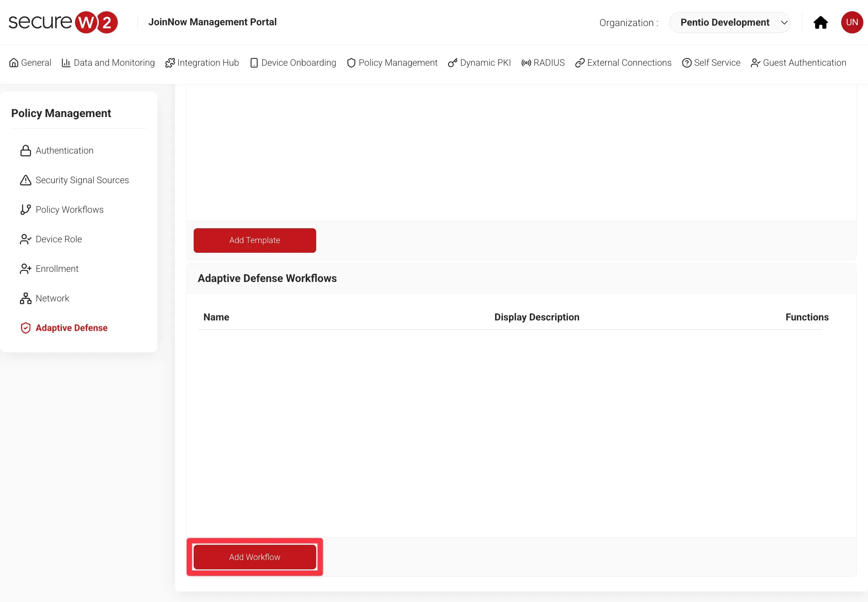Screen dimensions: 868x602
Task: Expand the Pentio Development organization dropdown
Action: tap(725, 23)
